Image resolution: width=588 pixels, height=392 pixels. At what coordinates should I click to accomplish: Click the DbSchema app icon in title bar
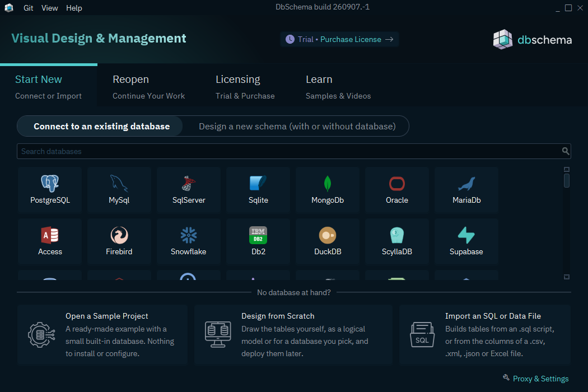tap(9, 8)
